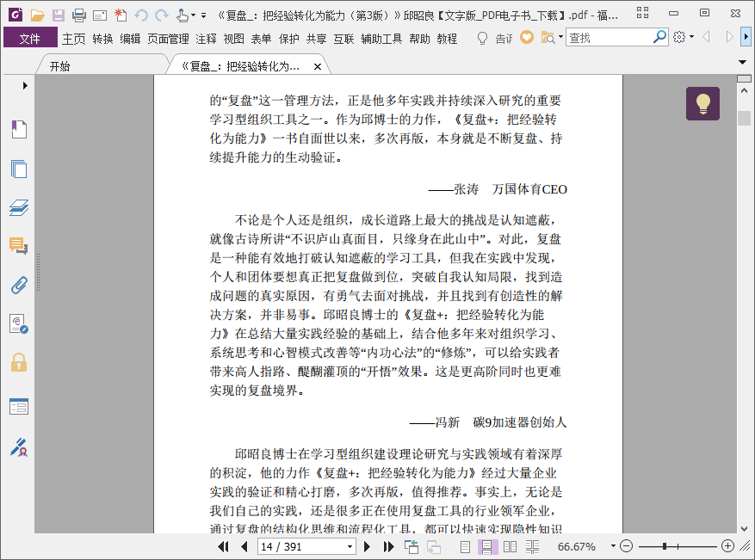The width and height of the screenshot is (755, 560).
Task: Toggle continuous page view mode
Action: tap(486, 546)
